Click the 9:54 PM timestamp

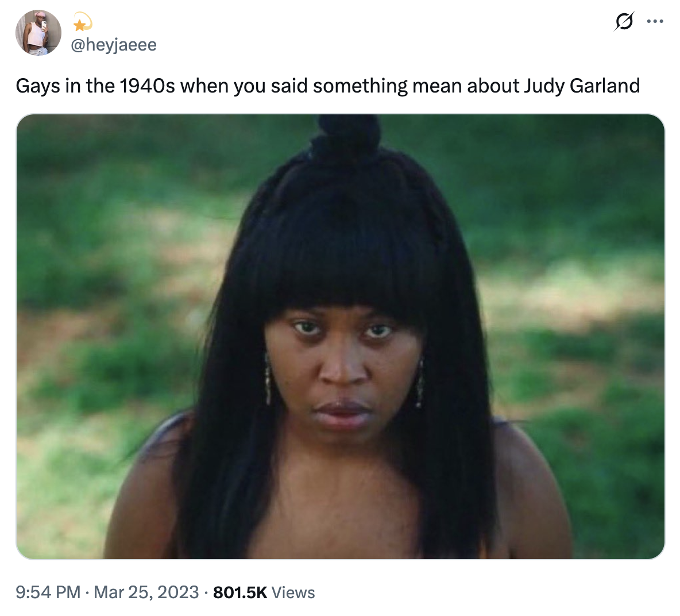point(48,592)
